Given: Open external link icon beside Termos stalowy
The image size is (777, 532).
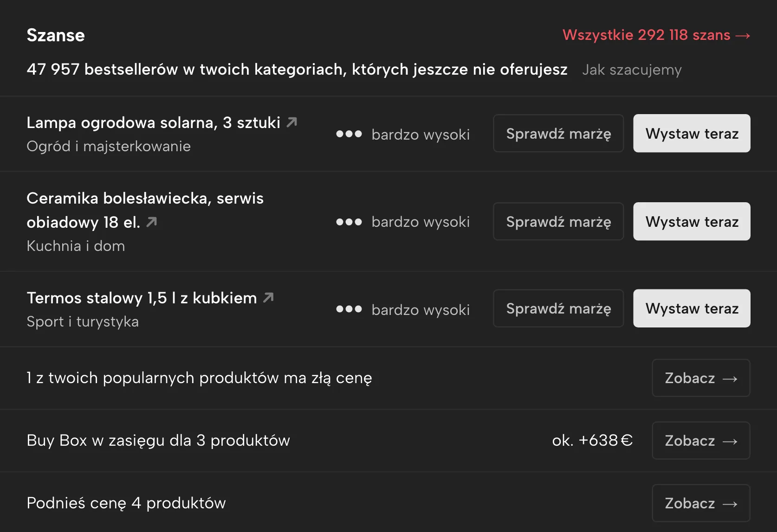Looking at the screenshot, I should tap(268, 298).
